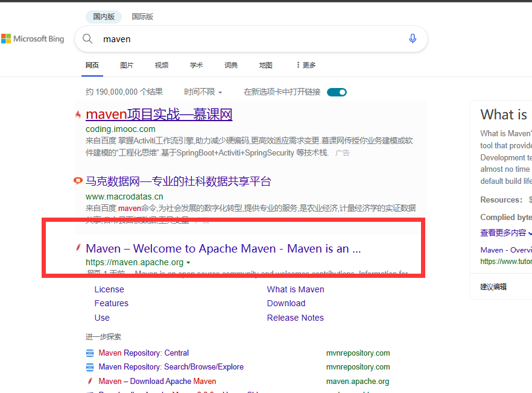532x393 pixels.
Task: Click the Apache Maven feather favicon
Action: point(78,248)
